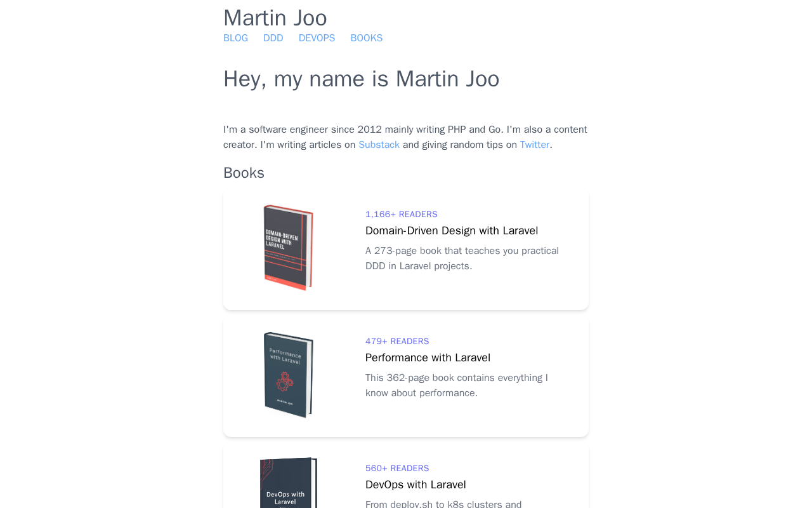Click the 560+ READERS label
Image resolution: width=812 pixels, height=508 pixels.
point(397,469)
